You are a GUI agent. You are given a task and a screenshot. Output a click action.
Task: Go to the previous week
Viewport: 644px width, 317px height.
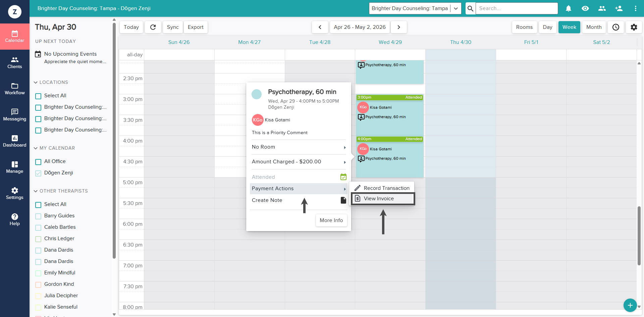(320, 27)
